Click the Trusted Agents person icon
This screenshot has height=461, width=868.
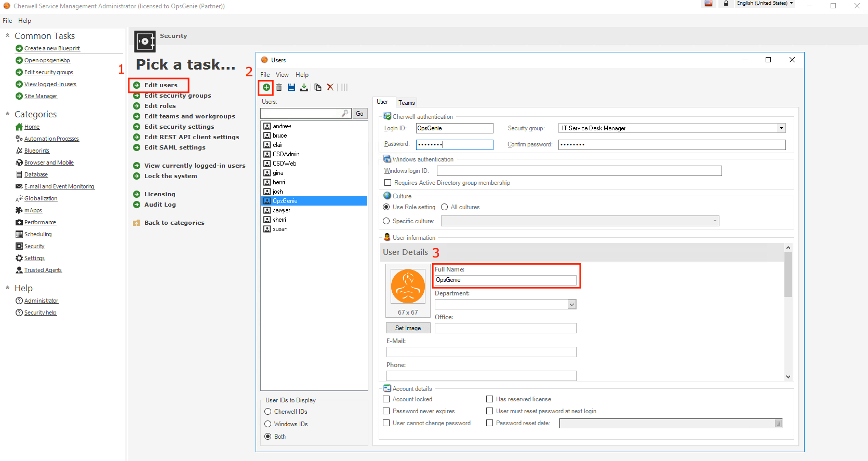(19, 270)
